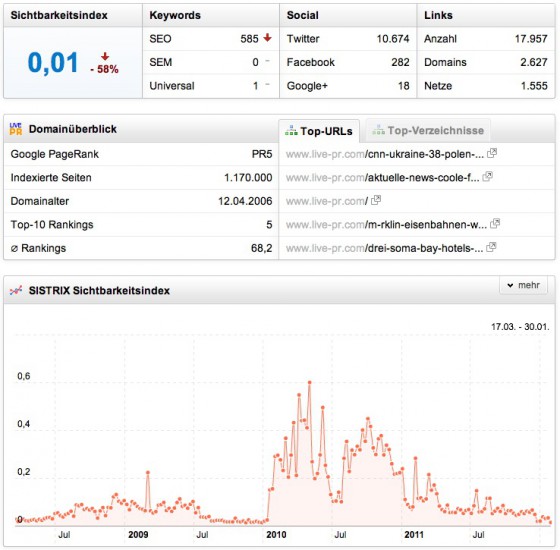This screenshot has width=560, height=550.
Task: Select the SEM keywords row label
Action: click(x=161, y=62)
